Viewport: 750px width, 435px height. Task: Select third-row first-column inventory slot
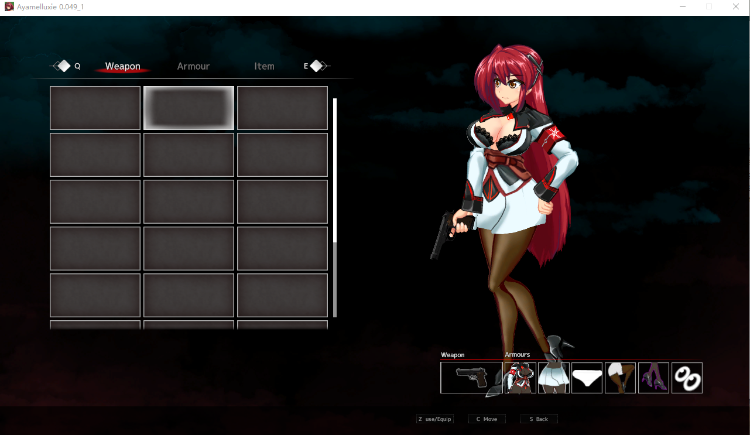tap(95, 201)
